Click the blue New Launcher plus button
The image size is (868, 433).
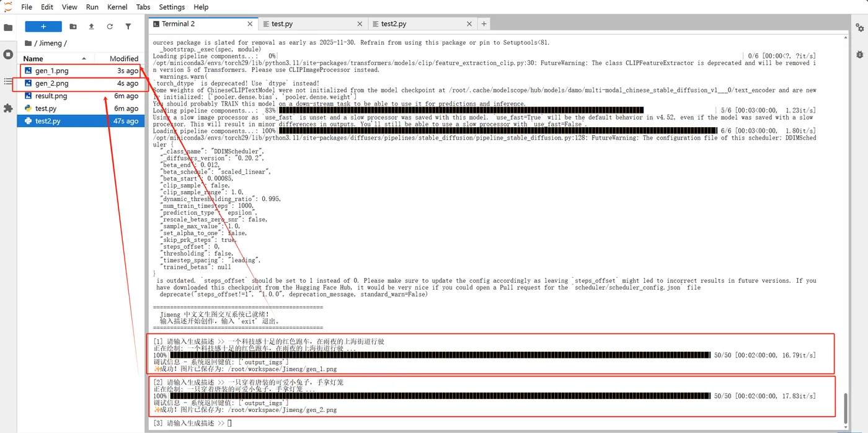(43, 27)
